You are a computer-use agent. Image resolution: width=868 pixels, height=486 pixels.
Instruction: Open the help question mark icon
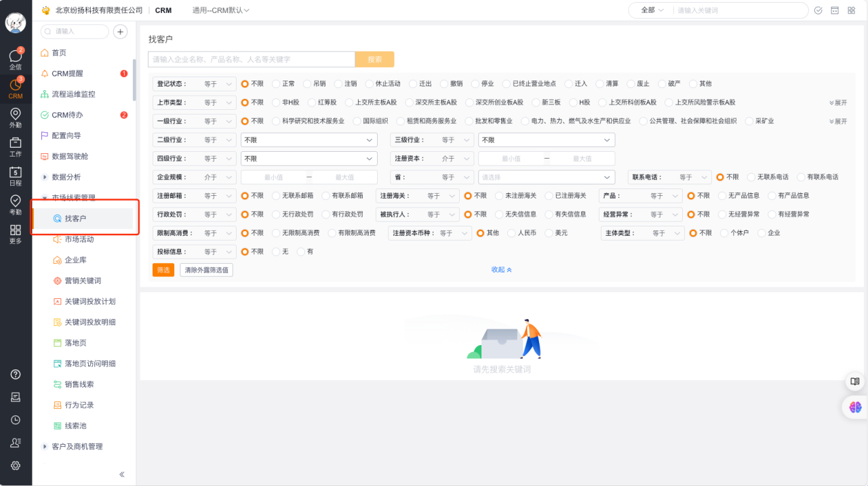[16, 375]
